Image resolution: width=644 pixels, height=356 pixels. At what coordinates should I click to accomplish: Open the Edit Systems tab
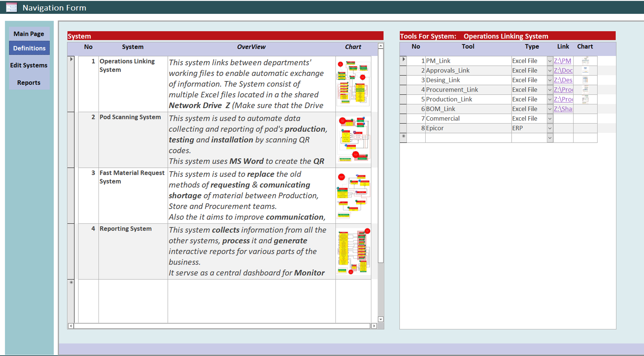(x=29, y=65)
